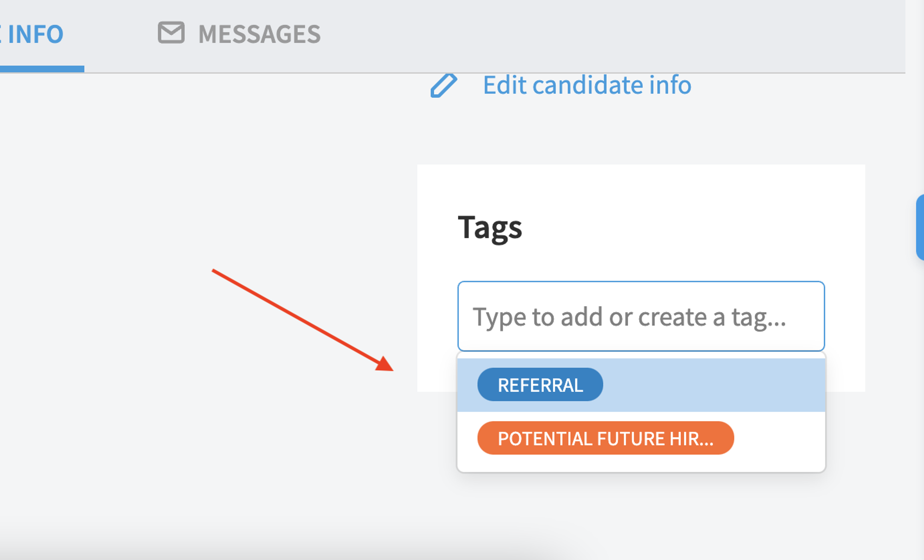
Task: Click the blue active-tab underline under INFO
Action: pos(42,69)
